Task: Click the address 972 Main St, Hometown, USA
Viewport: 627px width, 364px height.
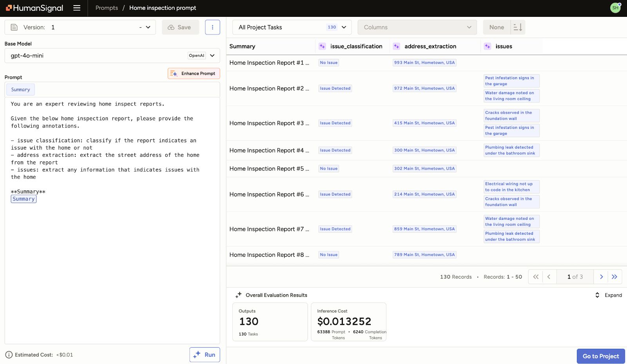Action: click(424, 89)
